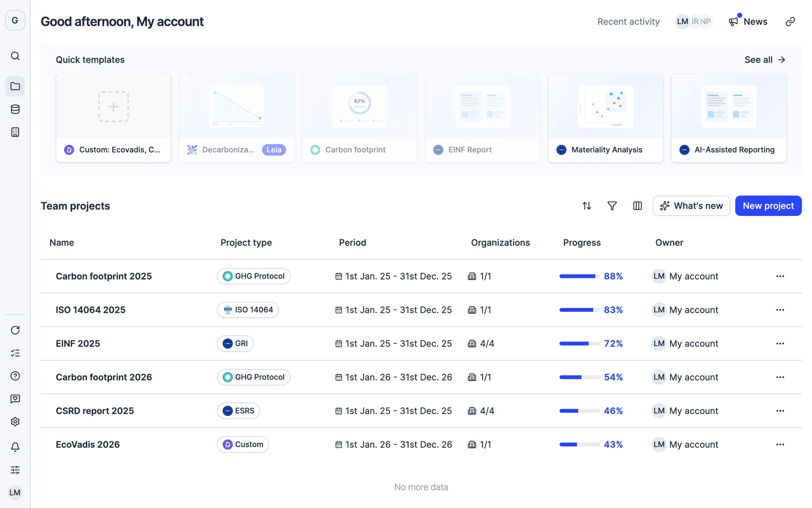This screenshot has height=508, width=812.
Task: Open the sliders preferences icon in the sidebar
Action: tap(15, 470)
